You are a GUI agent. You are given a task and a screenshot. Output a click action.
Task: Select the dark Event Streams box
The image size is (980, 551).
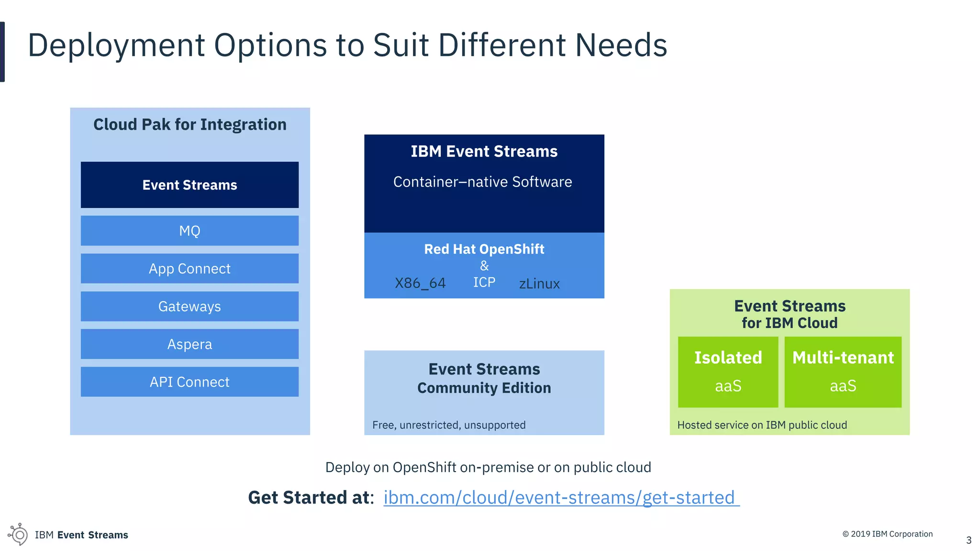point(189,185)
